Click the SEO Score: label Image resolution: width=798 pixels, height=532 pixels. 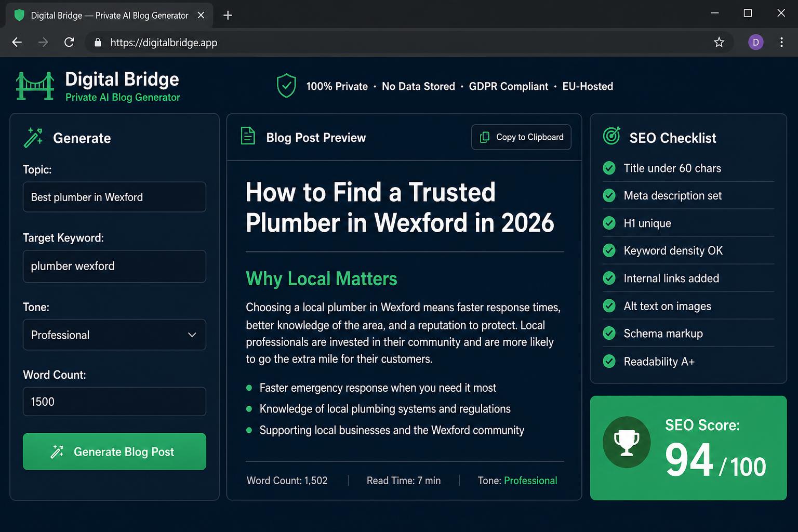tap(702, 425)
